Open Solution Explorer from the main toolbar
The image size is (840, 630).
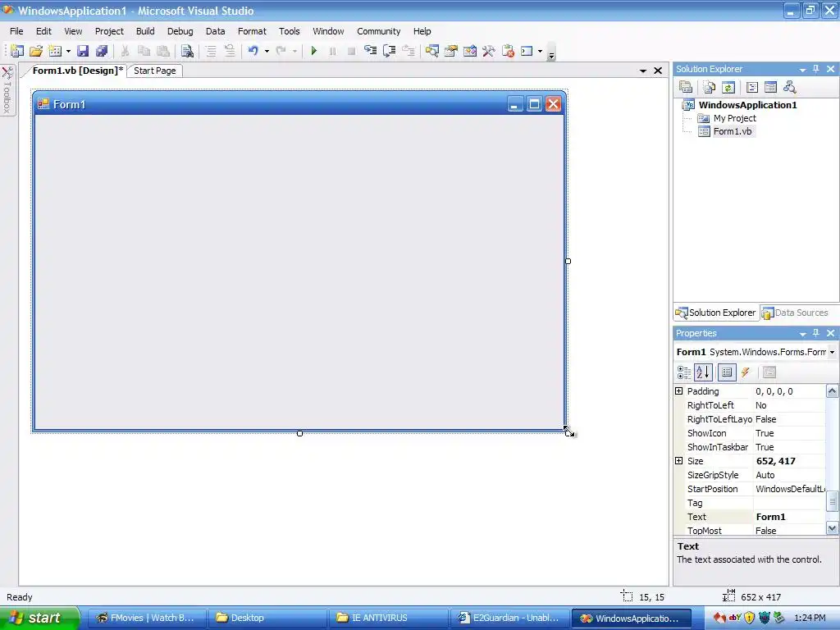click(431, 51)
